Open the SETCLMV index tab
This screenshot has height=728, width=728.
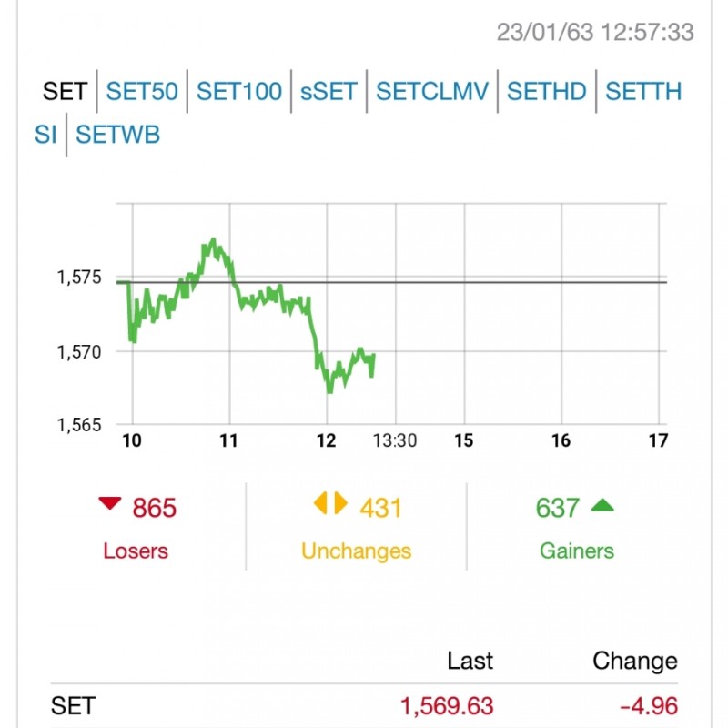(432, 92)
